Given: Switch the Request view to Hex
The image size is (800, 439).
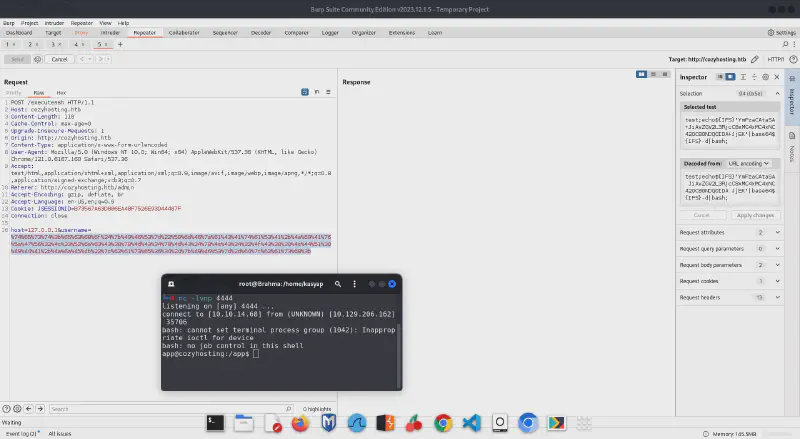Looking at the screenshot, I should click(61, 92).
